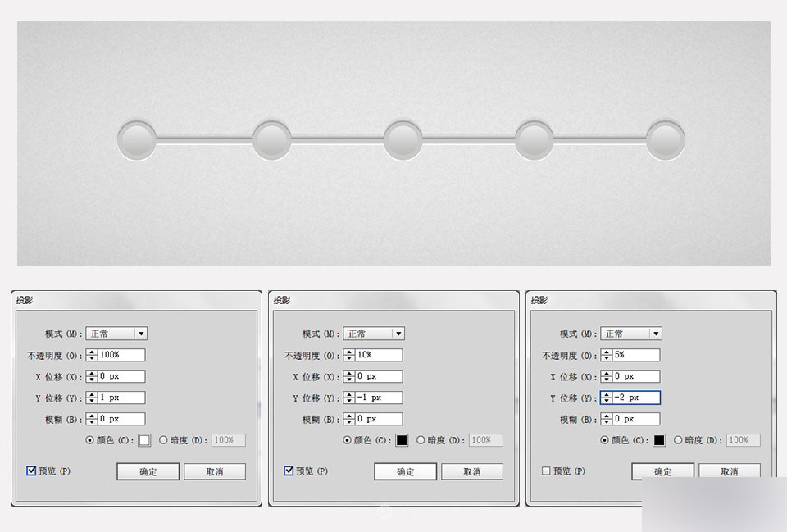The width and height of the screenshot is (787, 532).
Task: Click the 不透明度 field showing 10%
Action: coord(379,355)
